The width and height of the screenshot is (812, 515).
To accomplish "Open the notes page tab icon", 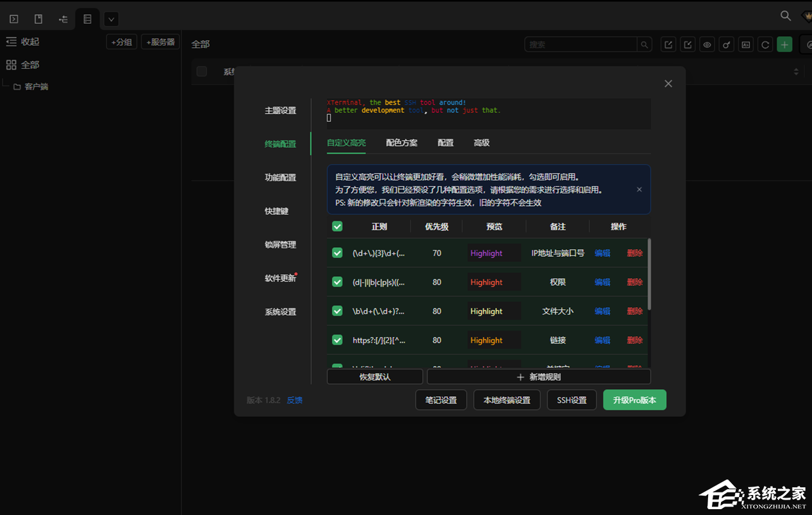I will pyautogui.click(x=39, y=19).
